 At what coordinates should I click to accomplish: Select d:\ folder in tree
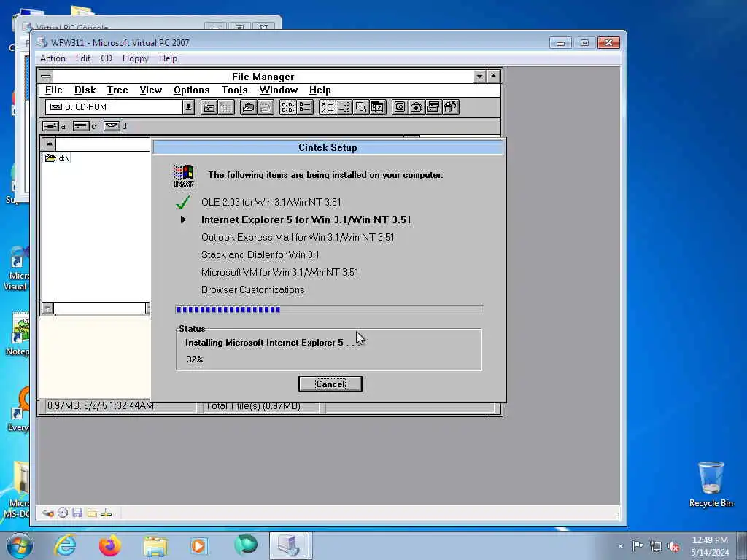pyautogui.click(x=57, y=157)
